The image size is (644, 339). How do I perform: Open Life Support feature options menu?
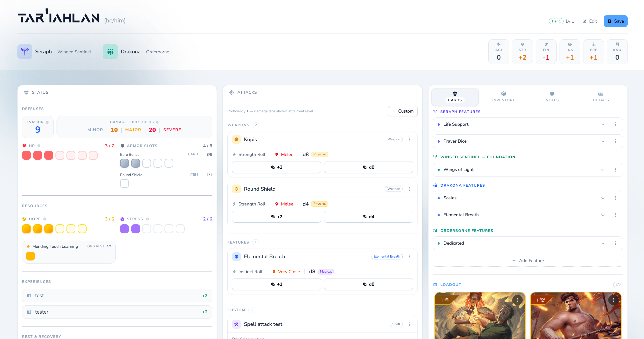coord(615,124)
